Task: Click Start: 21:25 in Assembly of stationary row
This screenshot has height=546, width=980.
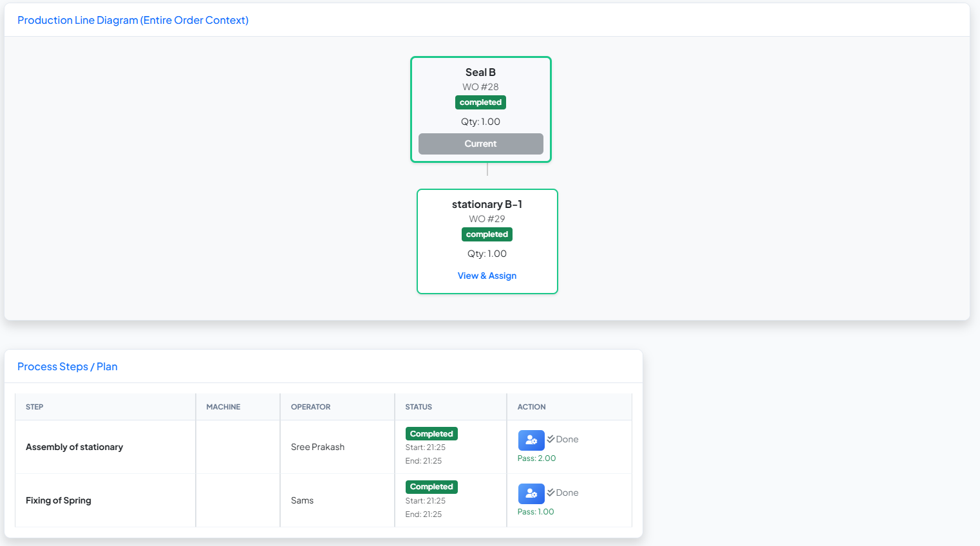Action: (425, 447)
